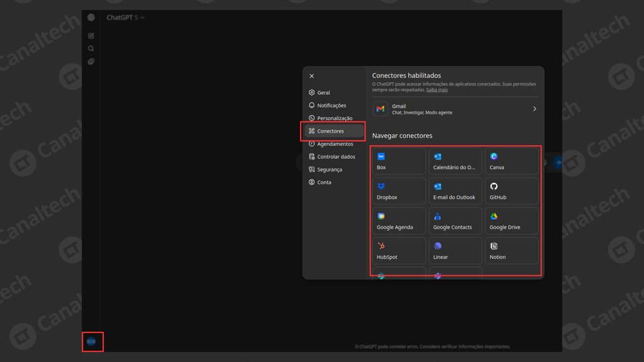Open the user profile avatar
The width and height of the screenshot is (644, 362).
[x=91, y=341]
